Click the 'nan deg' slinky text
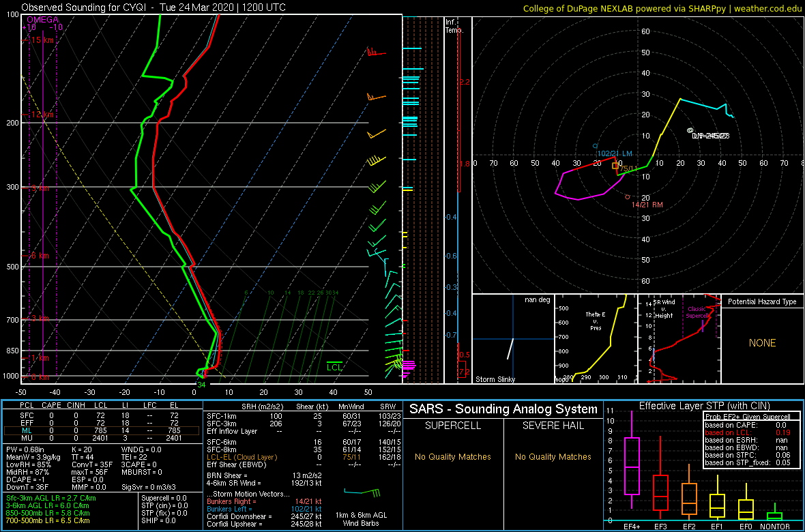805x532 pixels. tap(538, 300)
